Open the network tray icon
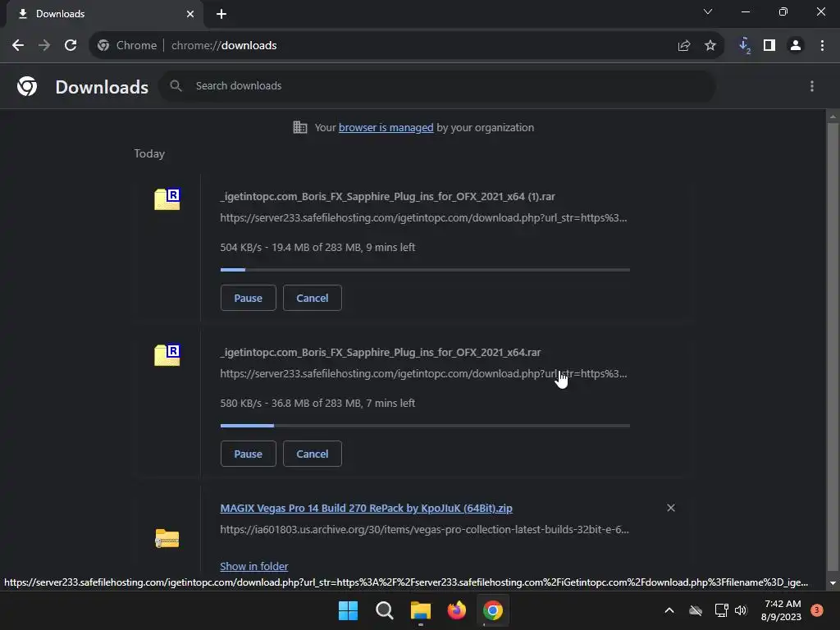The height and width of the screenshot is (630, 840). tap(721, 610)
